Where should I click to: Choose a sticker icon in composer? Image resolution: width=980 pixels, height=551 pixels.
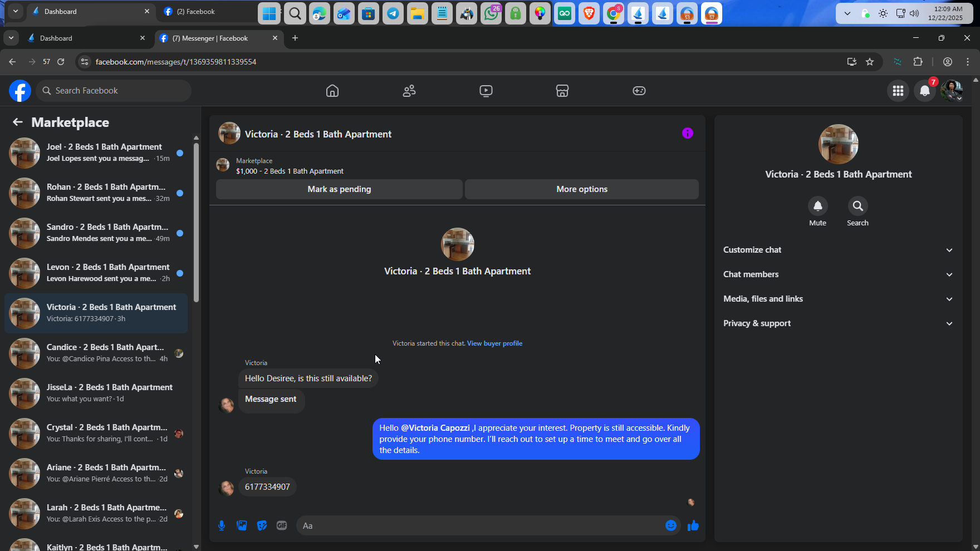coord(262,525)
